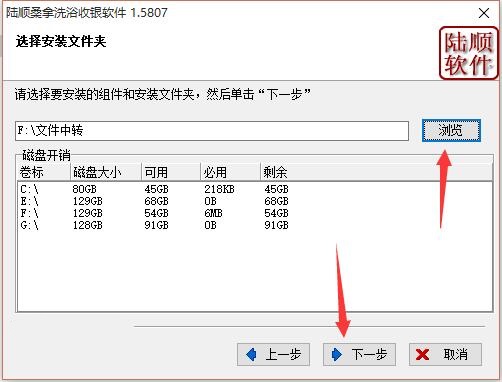Select the 磁盘大小 column header

point(106,172)
